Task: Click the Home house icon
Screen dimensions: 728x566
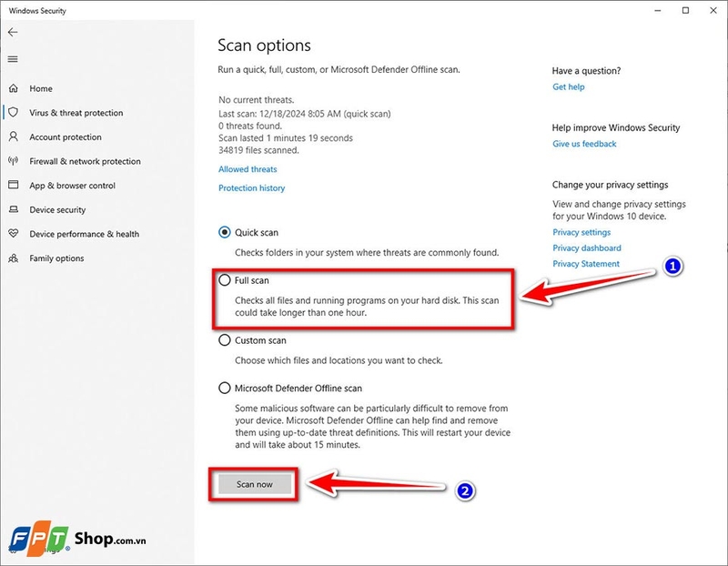Action: 13,89
